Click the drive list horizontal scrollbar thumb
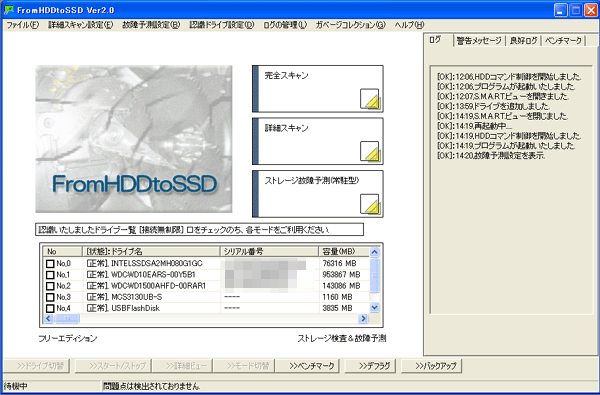 click(67, 318)
